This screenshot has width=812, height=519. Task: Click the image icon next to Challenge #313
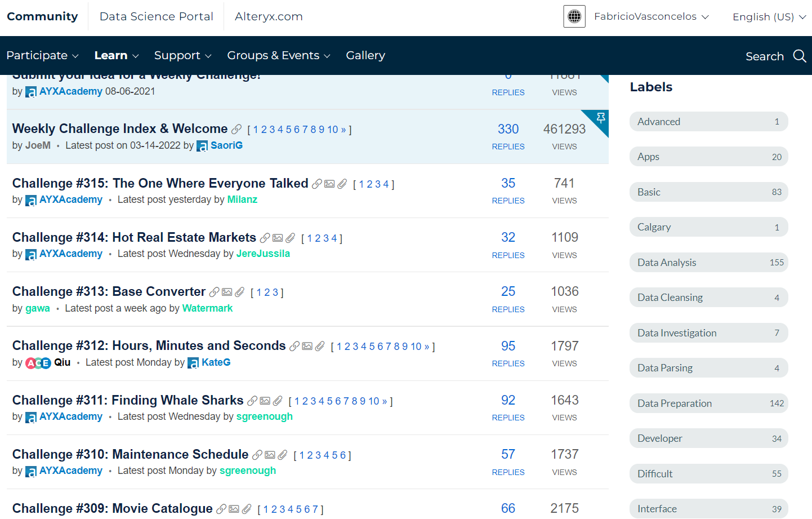tap(227, 292)
